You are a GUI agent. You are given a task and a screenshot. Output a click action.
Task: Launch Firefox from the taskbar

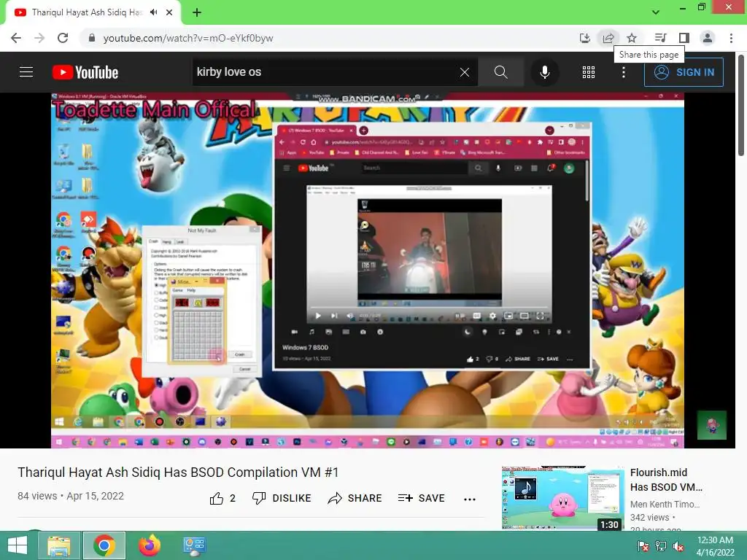pos(150,545)
